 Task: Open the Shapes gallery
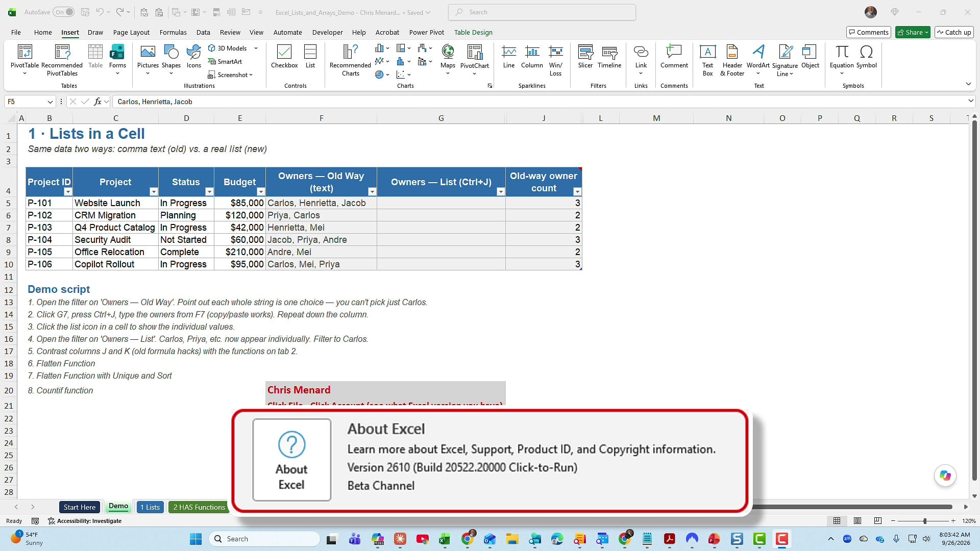pos(171,60)
